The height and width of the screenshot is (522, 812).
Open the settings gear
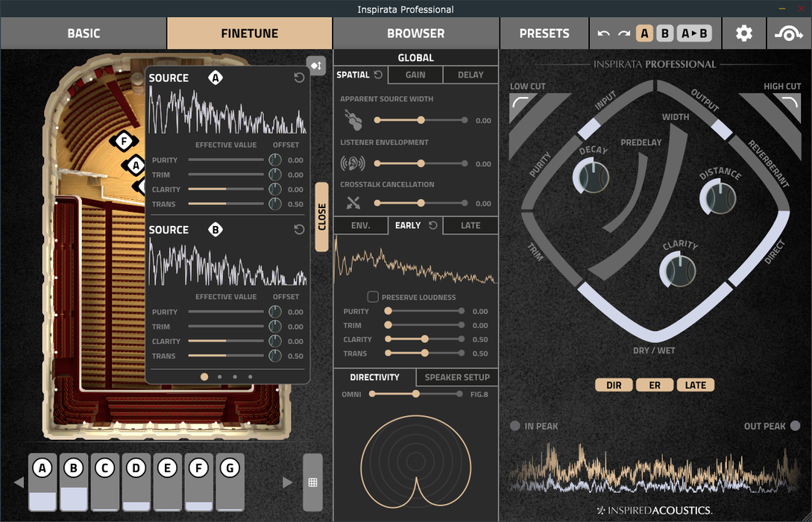743,34
